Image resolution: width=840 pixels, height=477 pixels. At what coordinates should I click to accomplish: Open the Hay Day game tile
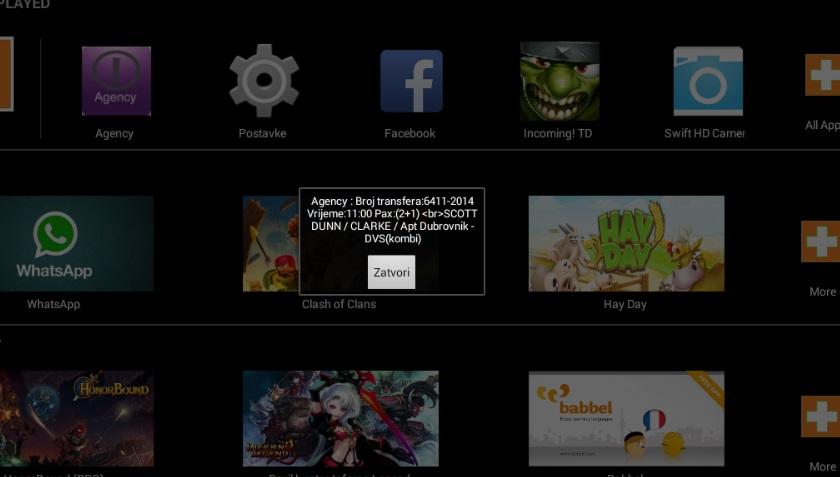coord(626,243)
